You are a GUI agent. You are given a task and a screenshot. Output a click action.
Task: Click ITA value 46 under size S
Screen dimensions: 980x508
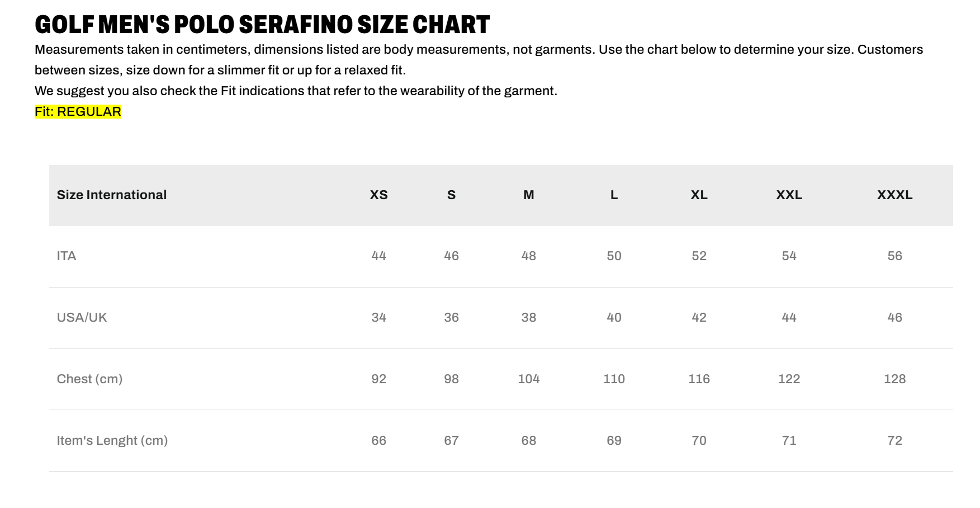coord(451,256)
